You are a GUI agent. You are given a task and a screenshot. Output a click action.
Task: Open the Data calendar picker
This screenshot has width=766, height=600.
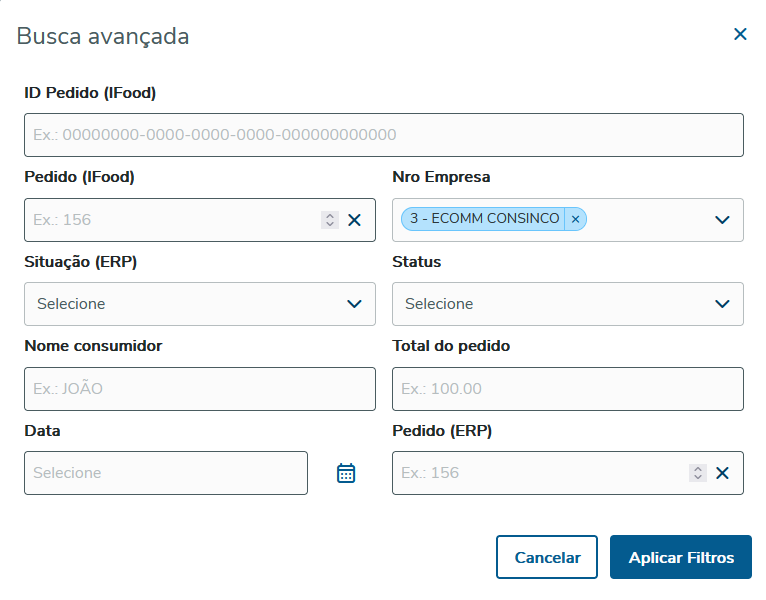coord(346,473)
